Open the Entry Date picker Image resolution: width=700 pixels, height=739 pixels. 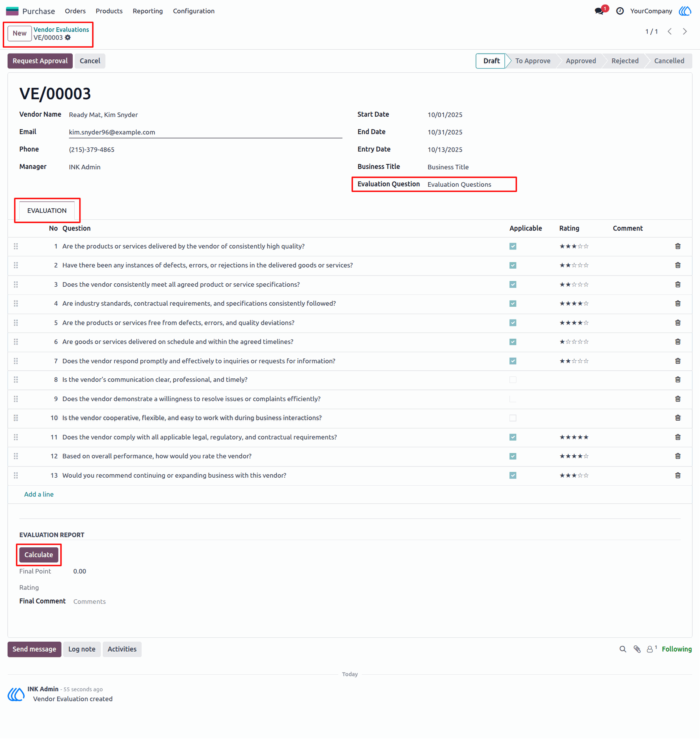444,149
